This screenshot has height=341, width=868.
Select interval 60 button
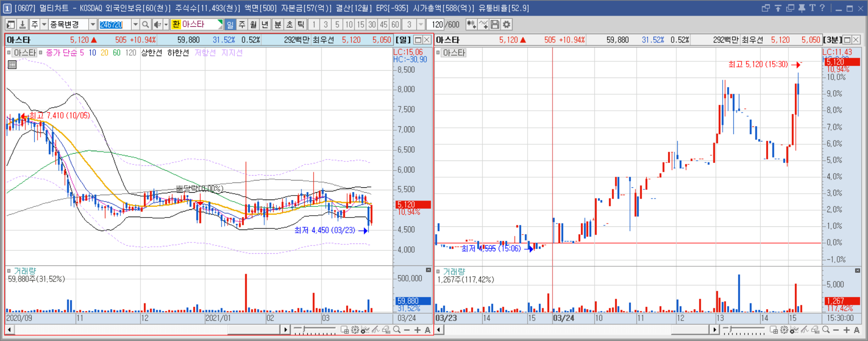pos(395,24)
